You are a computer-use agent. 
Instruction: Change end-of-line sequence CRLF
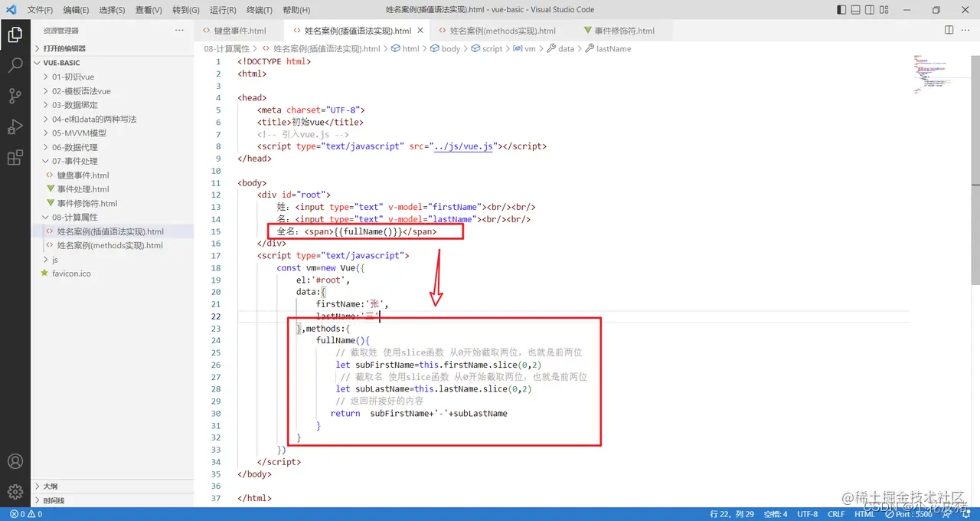click(836, 514)
